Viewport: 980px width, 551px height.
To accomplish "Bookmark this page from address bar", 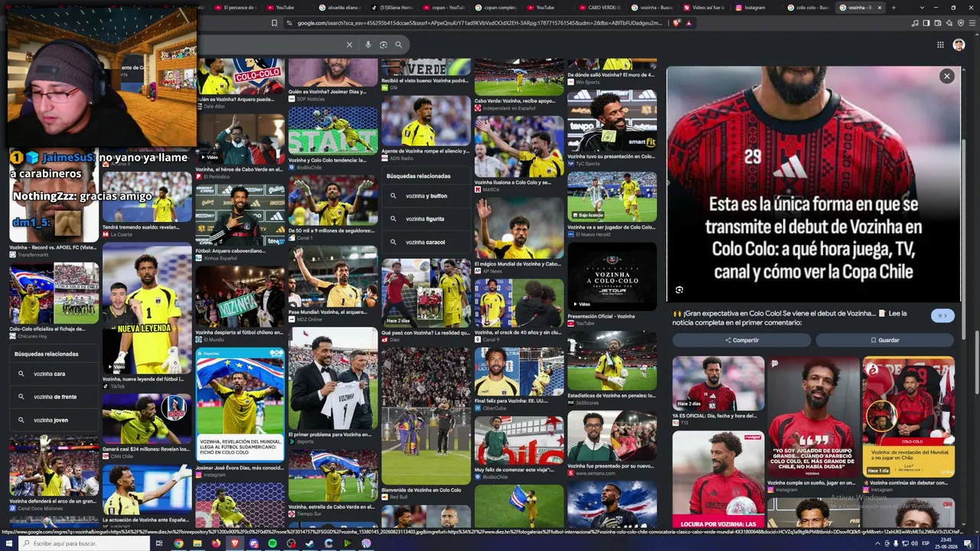I will 274,23.
